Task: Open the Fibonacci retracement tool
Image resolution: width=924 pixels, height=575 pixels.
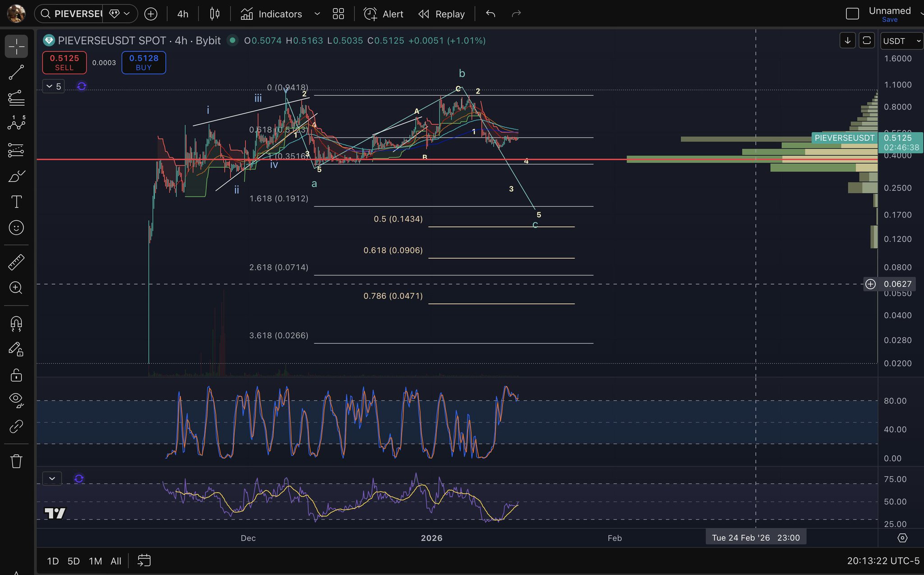Action: pos(16,98)
